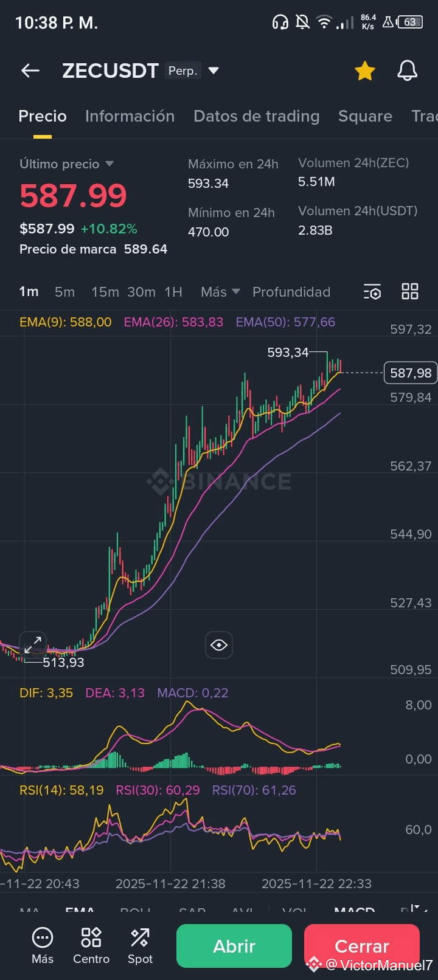The image size is (438, 980).
Task: Go to the Square tab
Action: click(x=365, y=116)
